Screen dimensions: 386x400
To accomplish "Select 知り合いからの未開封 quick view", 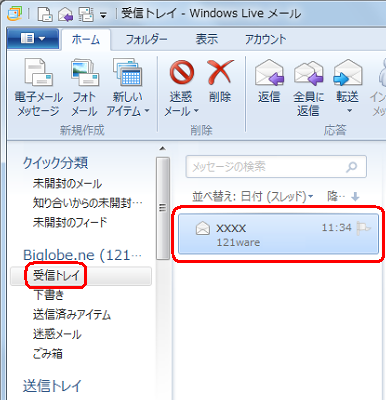I will (87, 203).
